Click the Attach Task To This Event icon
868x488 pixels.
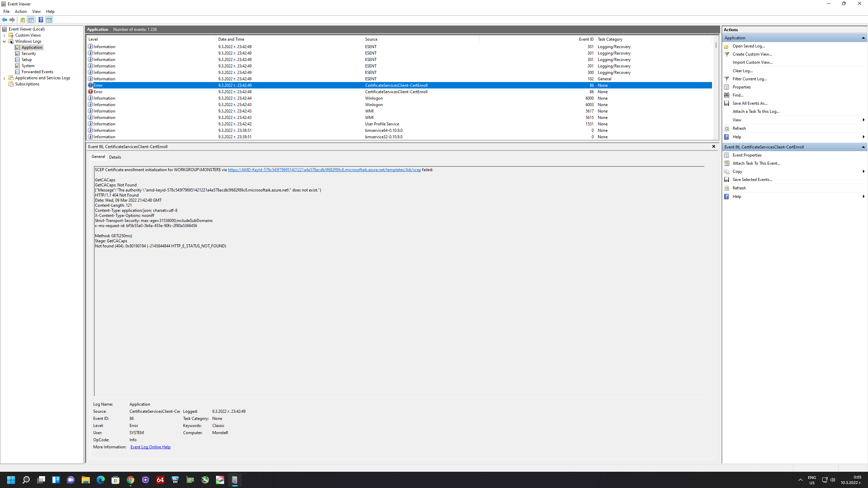tap(727, 163)
